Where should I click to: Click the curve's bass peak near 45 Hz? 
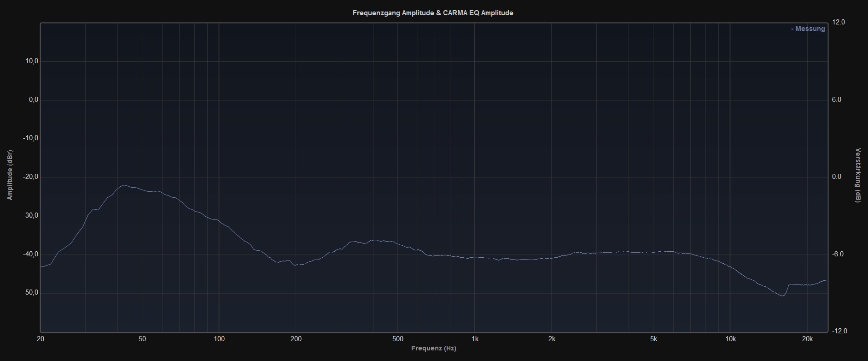pyautogui.click(x=124, y=185)
